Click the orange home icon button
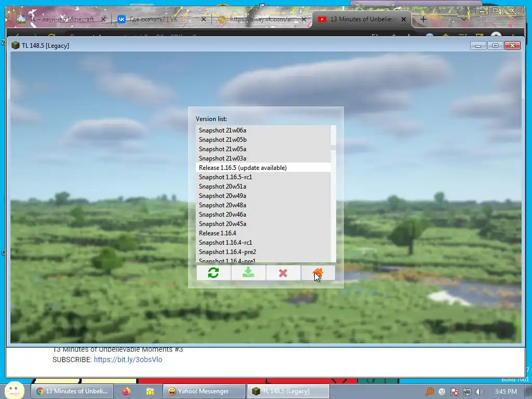 point(318,273)
